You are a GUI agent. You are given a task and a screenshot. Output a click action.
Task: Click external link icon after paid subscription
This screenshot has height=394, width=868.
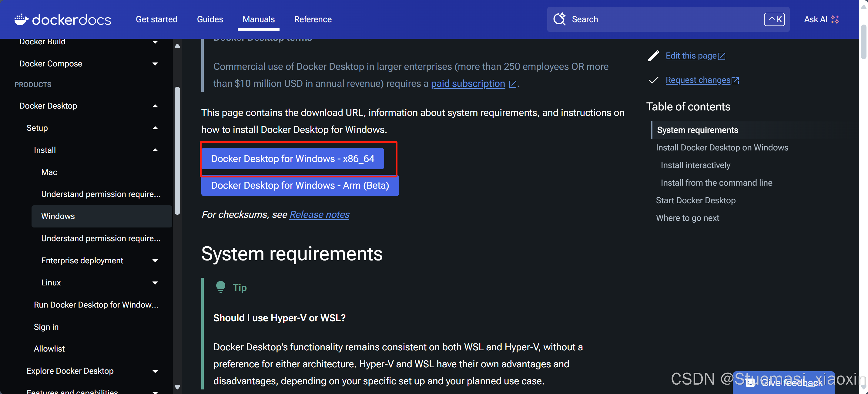(512, 84)
